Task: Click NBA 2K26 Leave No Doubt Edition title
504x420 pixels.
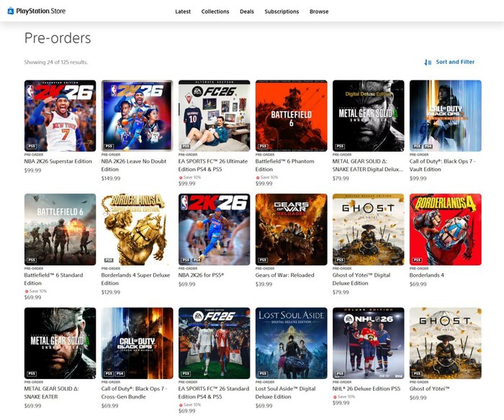Action: (134, 165)
